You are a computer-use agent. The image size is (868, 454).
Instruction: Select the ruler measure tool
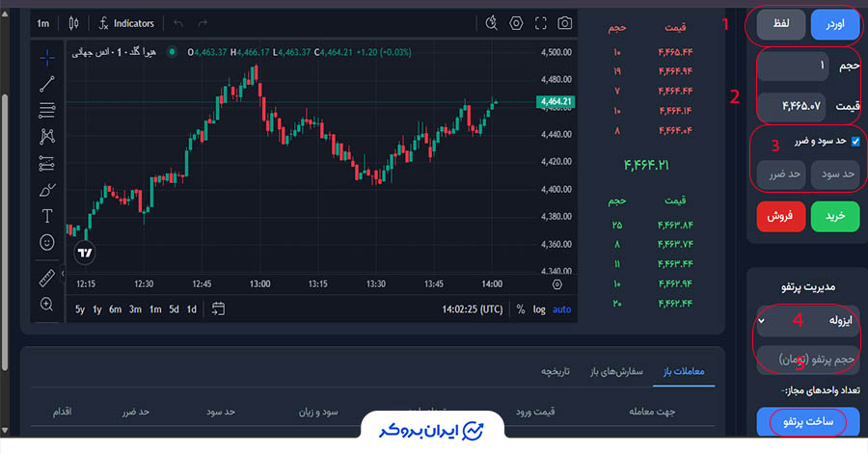47,278
